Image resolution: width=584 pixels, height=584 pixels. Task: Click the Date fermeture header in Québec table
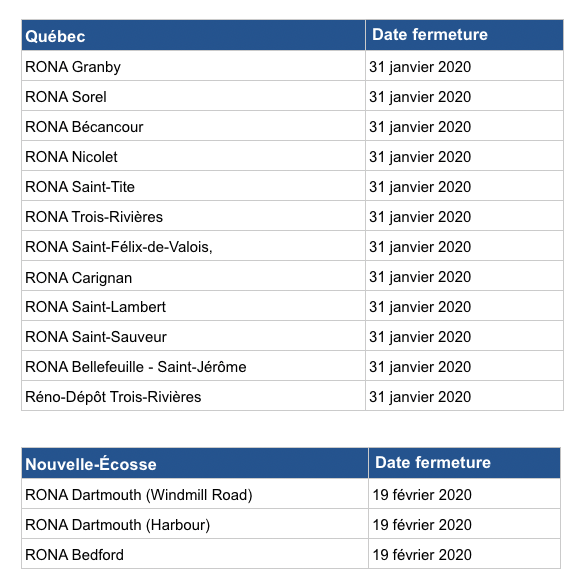(464, 35)
